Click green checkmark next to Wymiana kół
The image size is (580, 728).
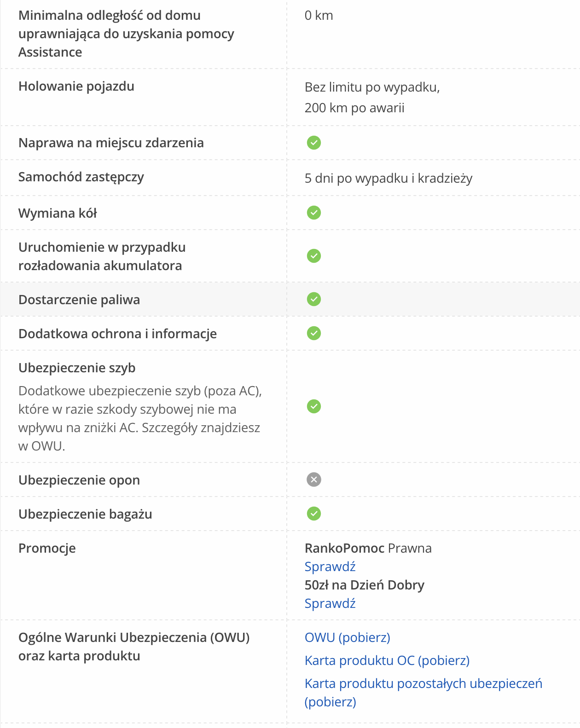coord(314,213)
